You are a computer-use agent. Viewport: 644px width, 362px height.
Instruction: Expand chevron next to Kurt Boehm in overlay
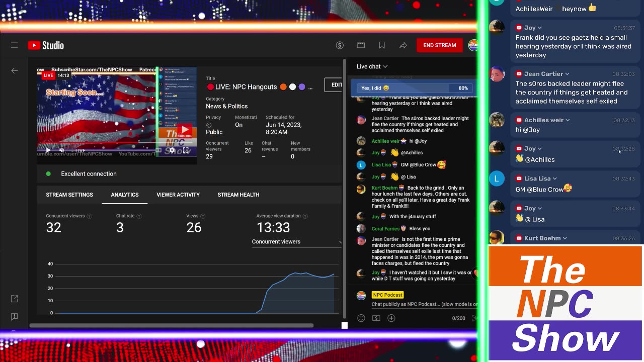pos(565,238)
